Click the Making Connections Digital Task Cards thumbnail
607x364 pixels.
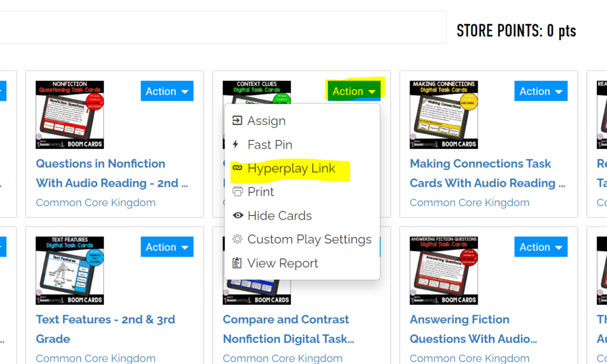(443, 114)
